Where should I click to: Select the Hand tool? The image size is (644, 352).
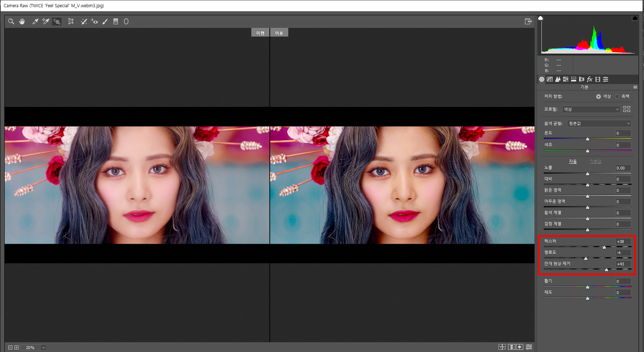click(22, 21)
